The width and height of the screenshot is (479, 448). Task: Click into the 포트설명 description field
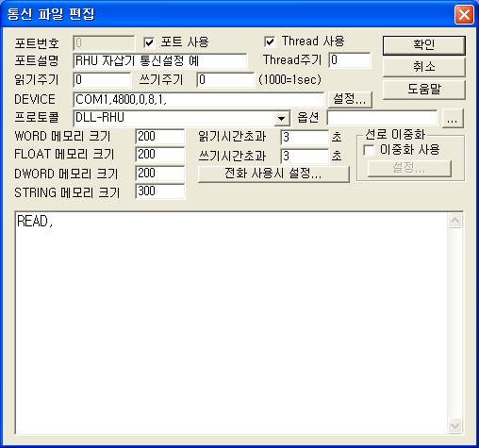pos(160,60)
